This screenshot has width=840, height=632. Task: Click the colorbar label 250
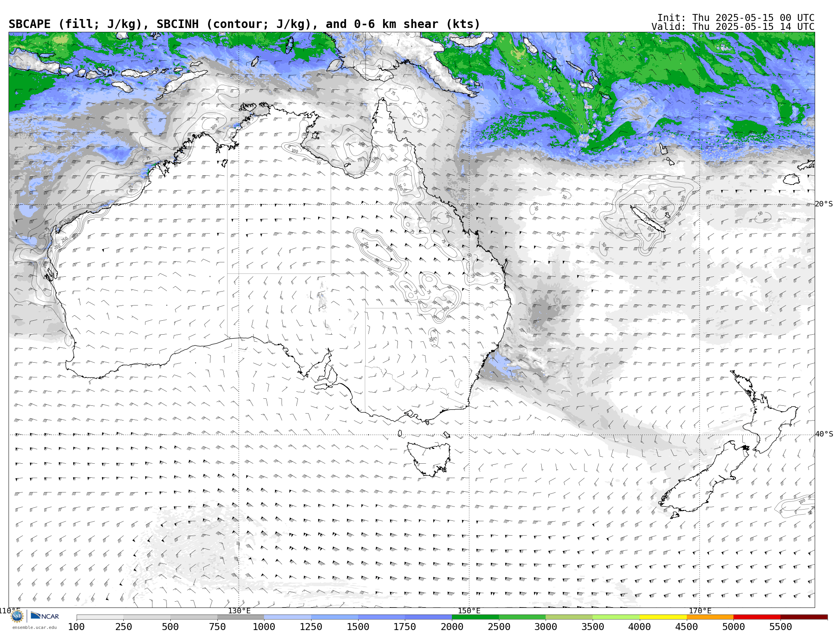[x=123, y=627]
